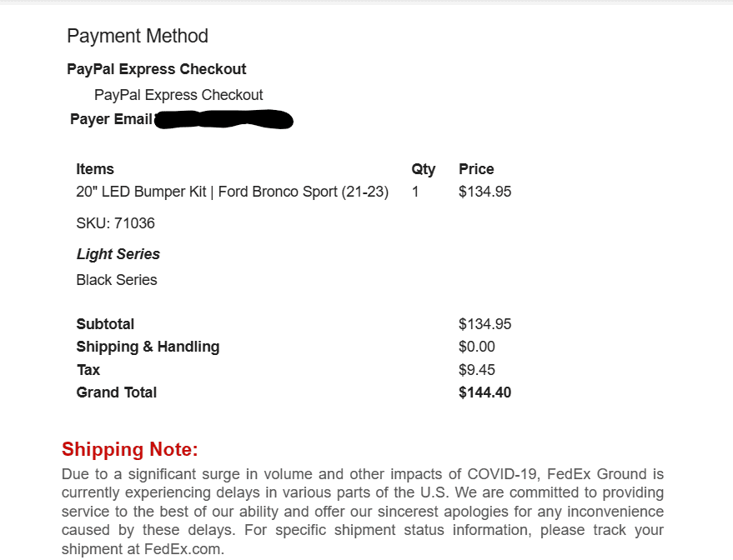Click the Payment Method heading
This screenshot has width=733, height=560.
(138, 36)
